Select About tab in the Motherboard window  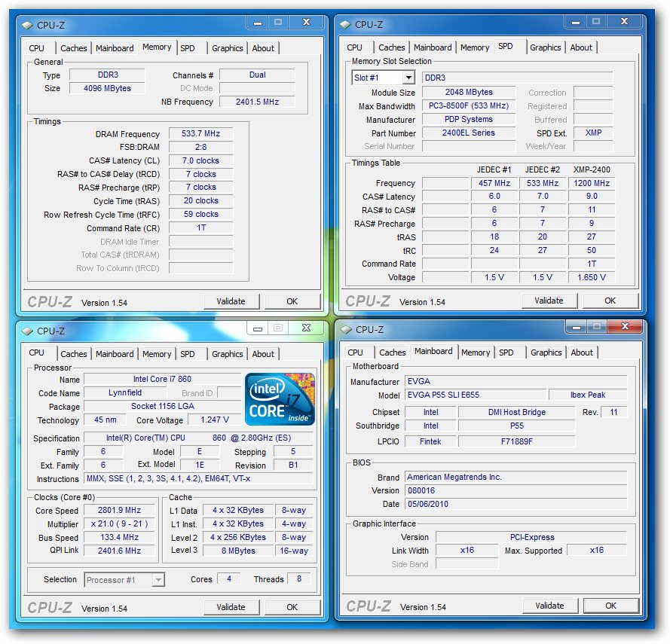click(581, 353)
